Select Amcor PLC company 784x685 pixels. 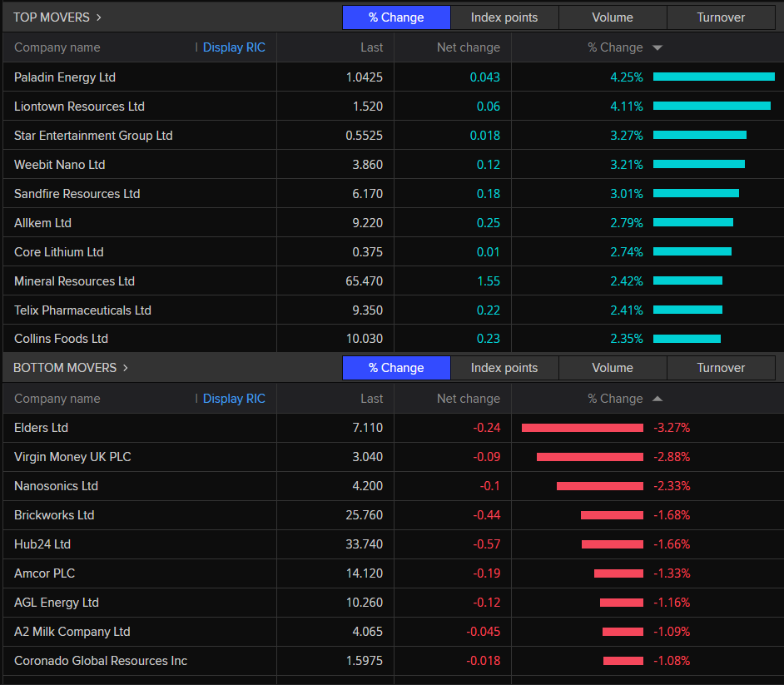pyautogui.click(x=44, y=573)
